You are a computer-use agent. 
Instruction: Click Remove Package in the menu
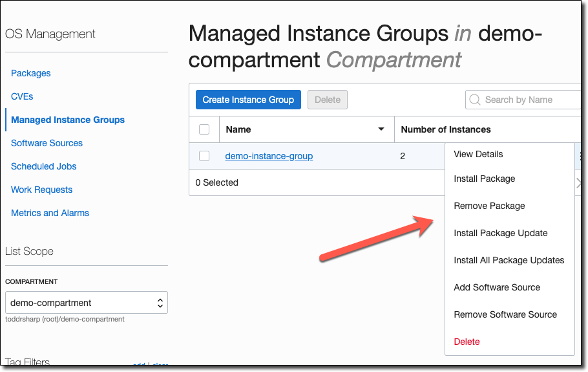tap(489, 206)
